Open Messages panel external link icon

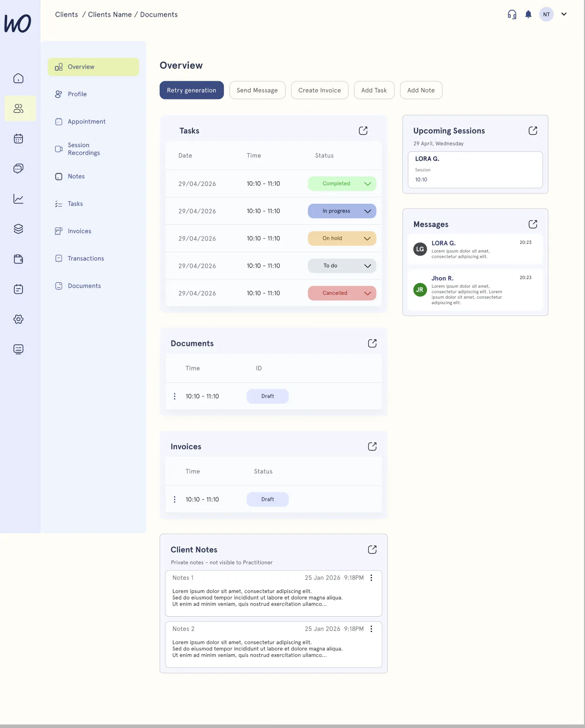pos(533,224)
